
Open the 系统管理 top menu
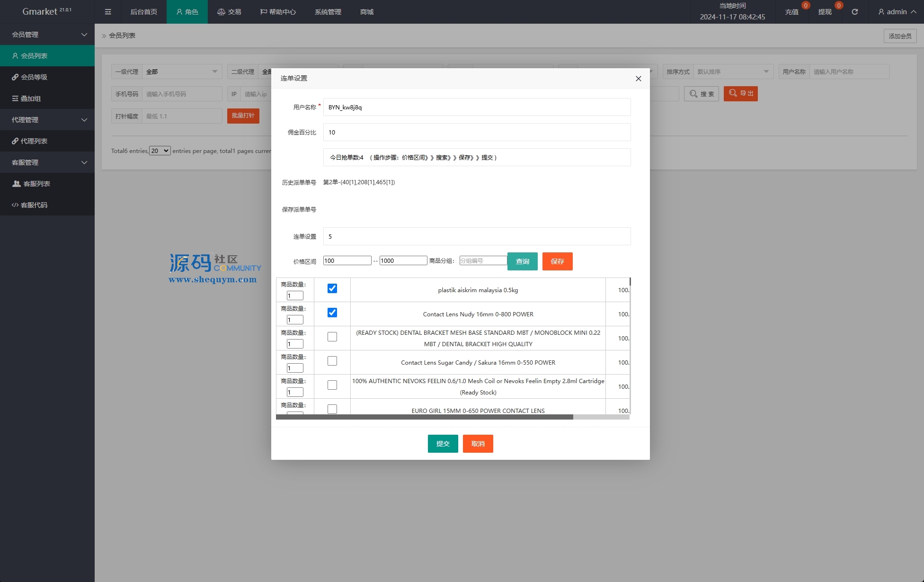pyautogui.click(x=328, y=12)
